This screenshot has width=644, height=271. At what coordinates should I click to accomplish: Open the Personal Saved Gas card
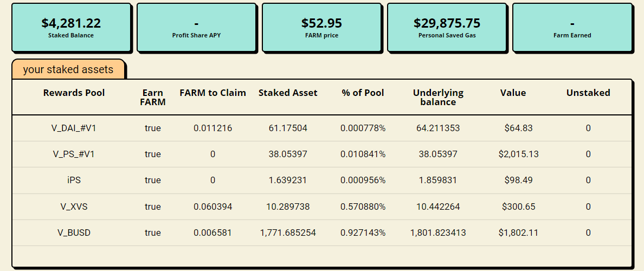coord(447,28)
